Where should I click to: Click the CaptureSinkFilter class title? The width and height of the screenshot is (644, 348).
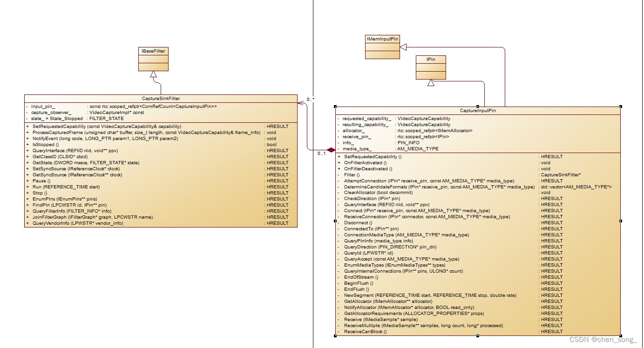[x=161, y=98]
